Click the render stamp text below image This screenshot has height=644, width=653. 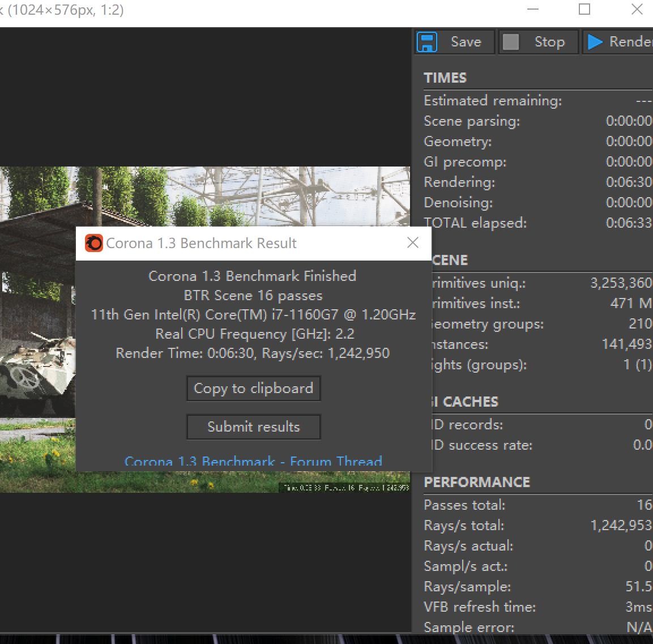(x=345, y=487)
